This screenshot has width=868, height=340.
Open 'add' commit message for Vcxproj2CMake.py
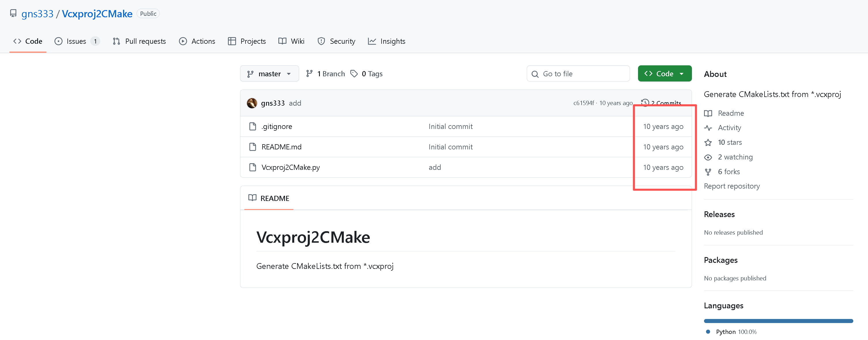pyautogui.click(x=435, y=167)
